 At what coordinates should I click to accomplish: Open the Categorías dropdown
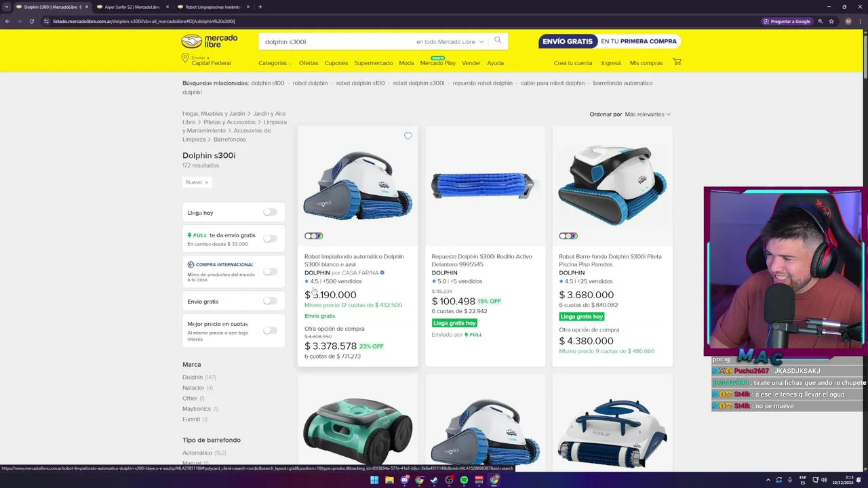pyautogui.click(x=275, y=63)
